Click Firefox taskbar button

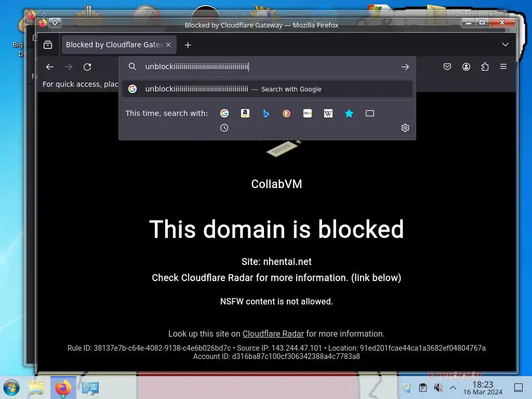tap(63, 388)
